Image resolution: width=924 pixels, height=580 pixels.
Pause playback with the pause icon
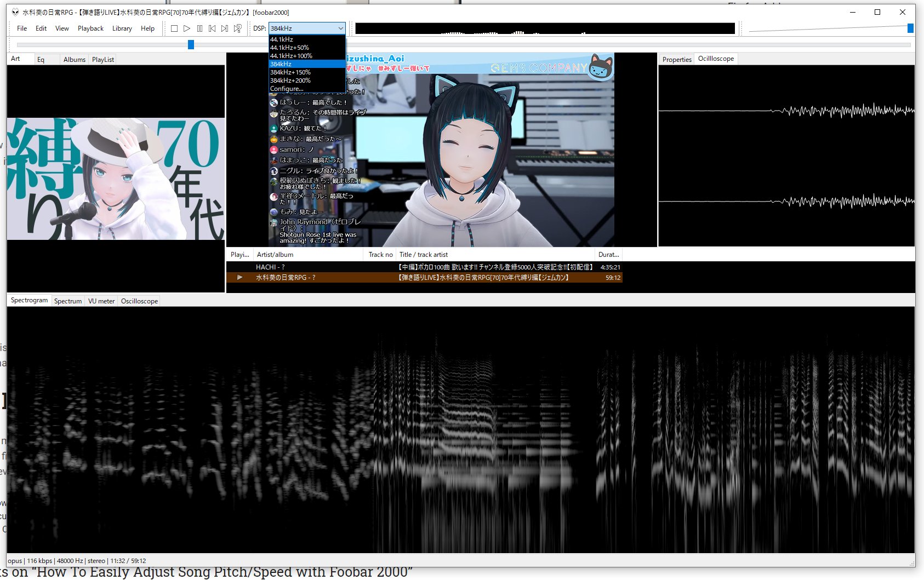(199, 28)
